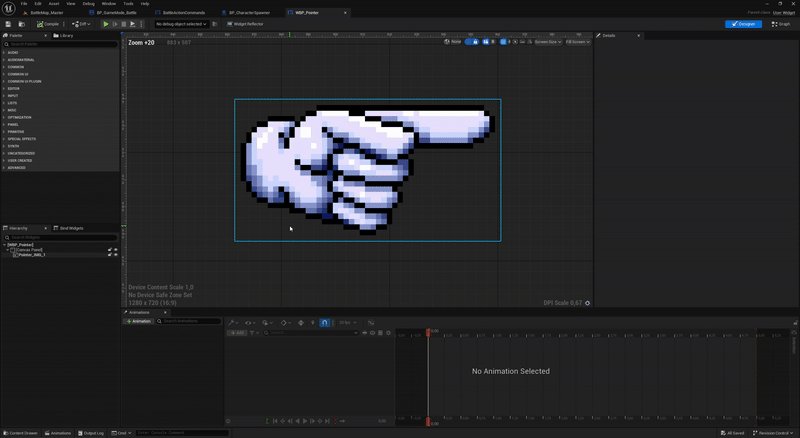This screenshot has width=800, height=438.
Task: Switch to the BP_GameMode_Battle tab
Action: 116,12
